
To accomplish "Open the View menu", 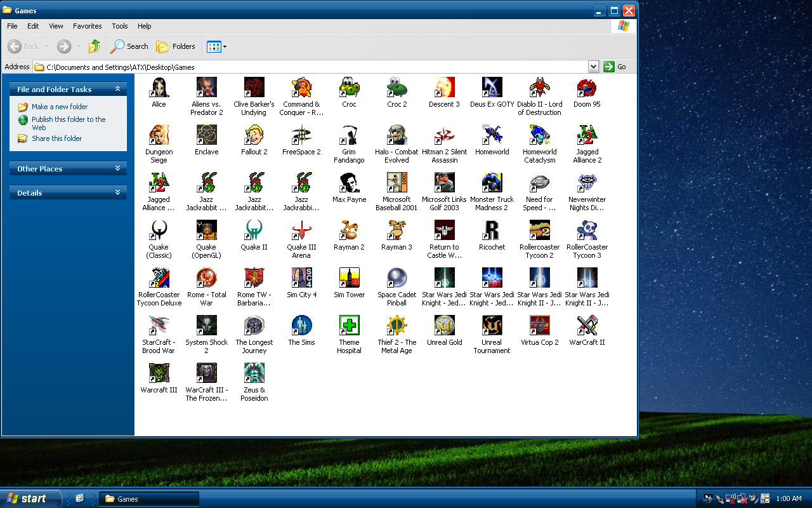I will (x=56, y=26).
